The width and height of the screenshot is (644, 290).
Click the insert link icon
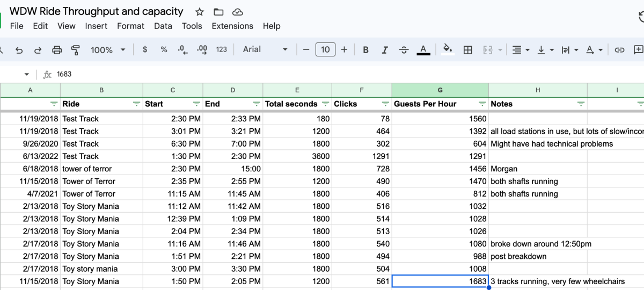(619, 50)
